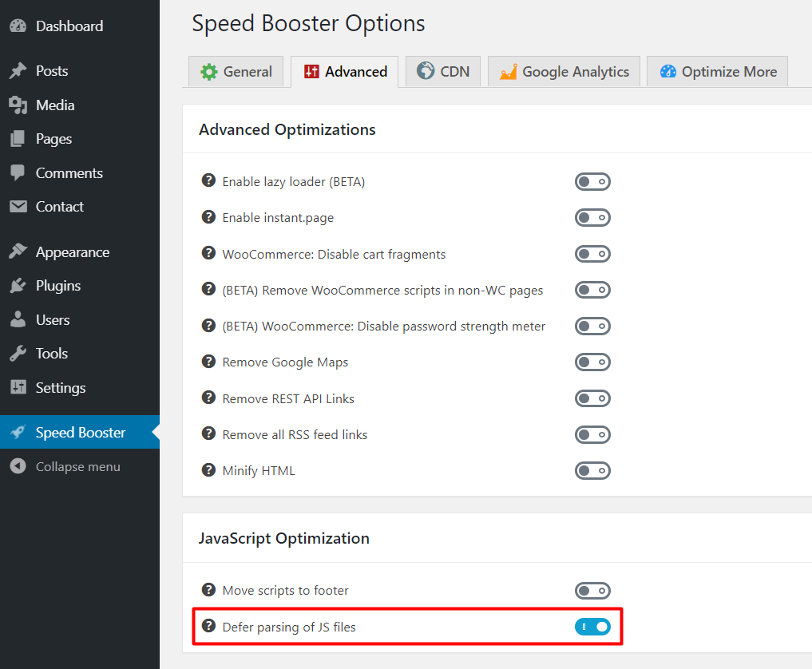Click help icon beside Move scripts to footer
Viewport: 812px width, 669px height.
[x=208, y=590]
